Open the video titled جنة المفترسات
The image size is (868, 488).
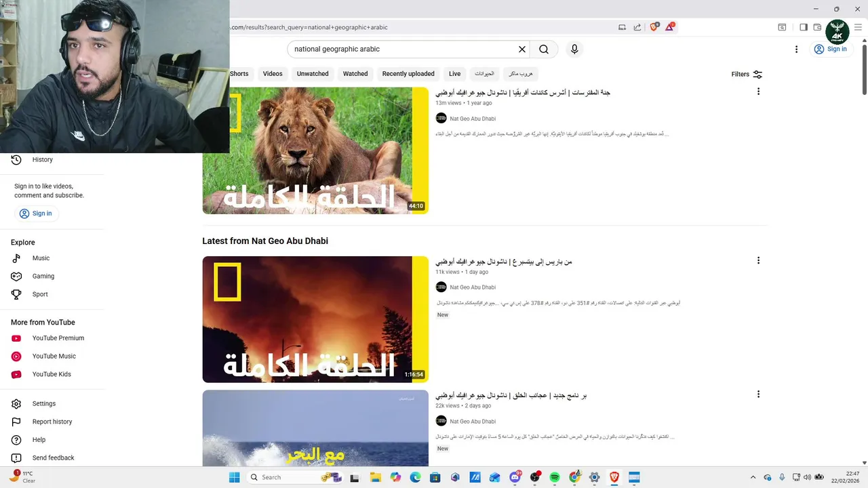[523, 92]
